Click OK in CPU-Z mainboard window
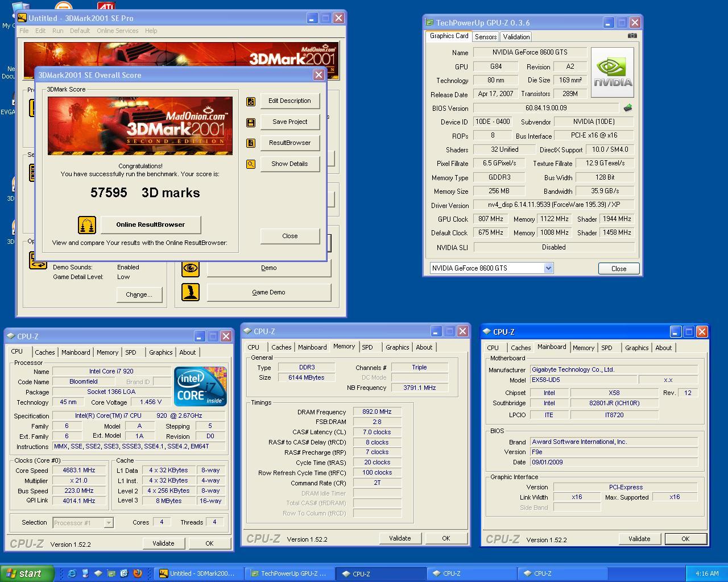728x582 pixels. pos(685,539)
